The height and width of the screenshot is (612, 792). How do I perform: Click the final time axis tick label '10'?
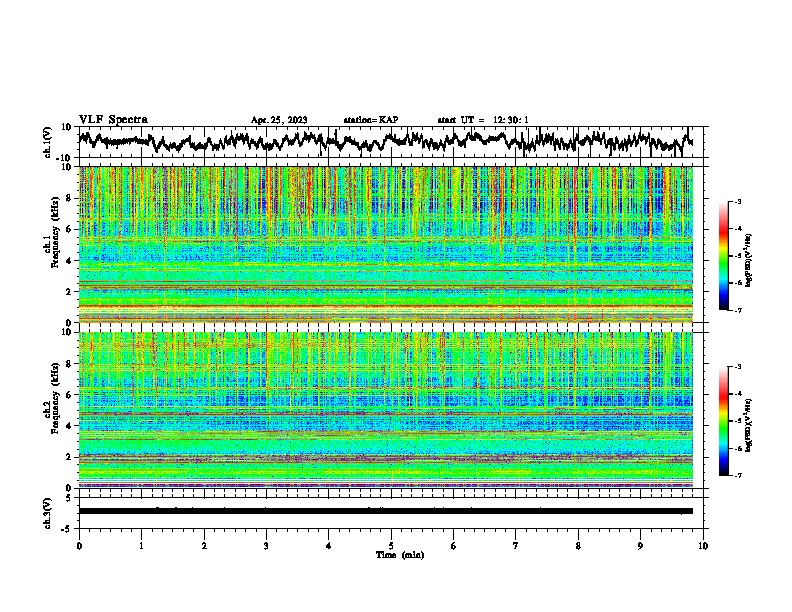pos(703,546)
